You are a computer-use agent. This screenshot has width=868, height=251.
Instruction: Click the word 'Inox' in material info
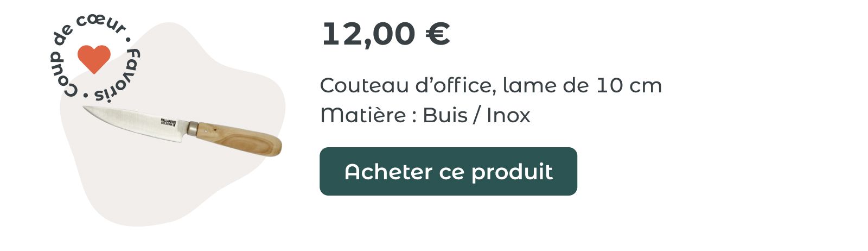(x=508, y=115)
